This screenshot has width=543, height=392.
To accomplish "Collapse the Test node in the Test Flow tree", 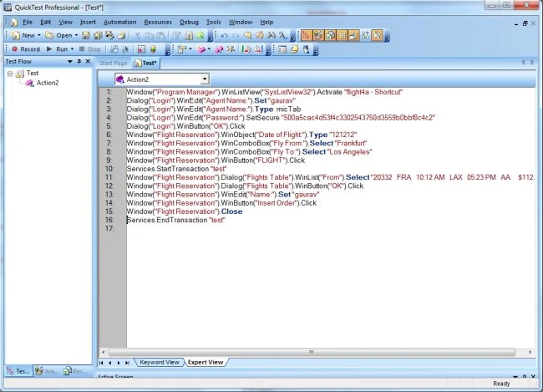I will click(x=10, y=74).
